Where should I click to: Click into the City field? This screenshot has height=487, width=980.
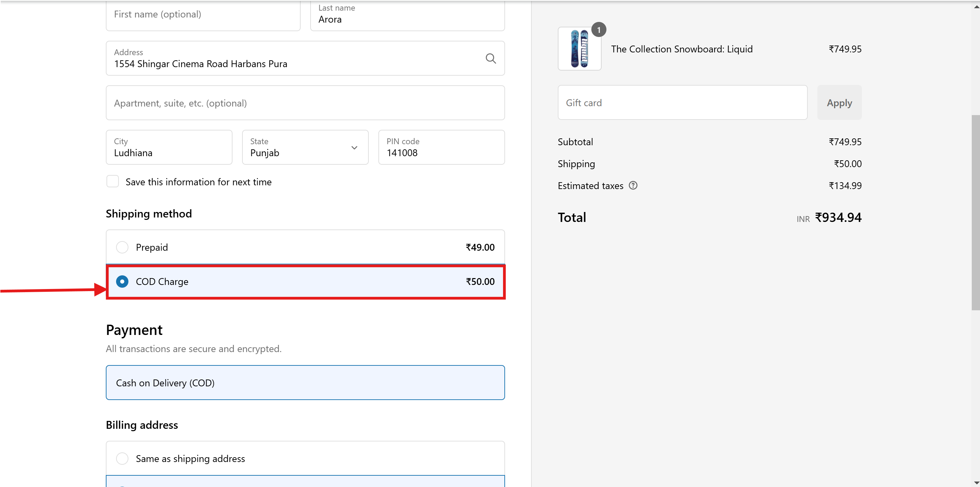(169, 148)
